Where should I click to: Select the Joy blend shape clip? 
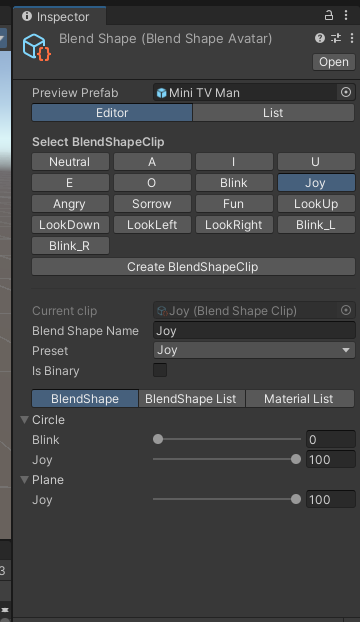pyautogui.click(x=316, y=183)
